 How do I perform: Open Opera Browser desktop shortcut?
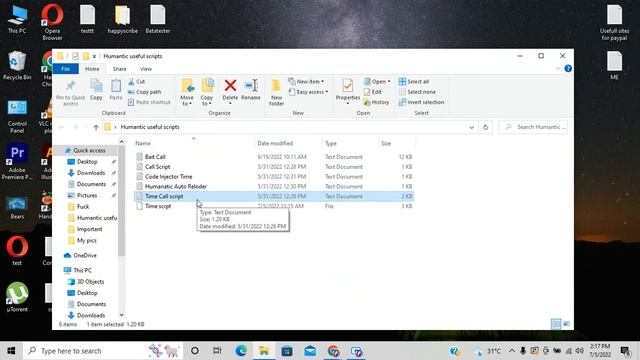52,22
